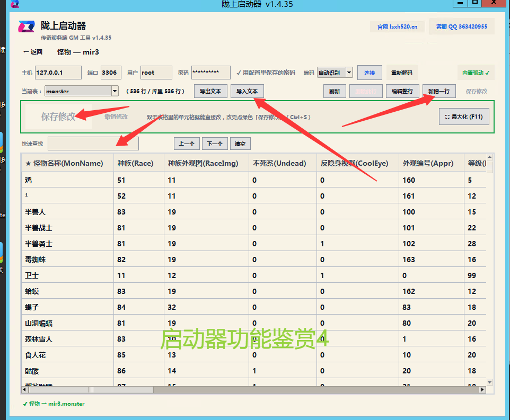Add a row with 新增一行
The height and width of the screenshot is (420, 510).
pos(439,91)
